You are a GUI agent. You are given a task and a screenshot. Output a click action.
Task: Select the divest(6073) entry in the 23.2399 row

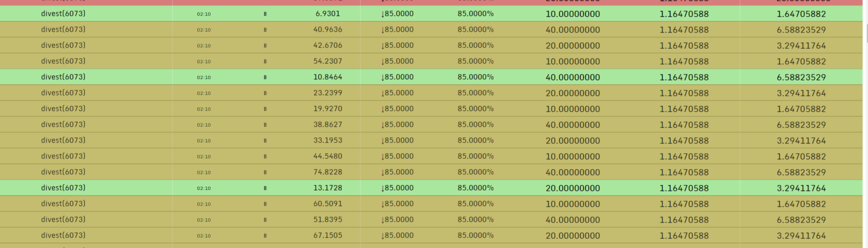(63, 93)
